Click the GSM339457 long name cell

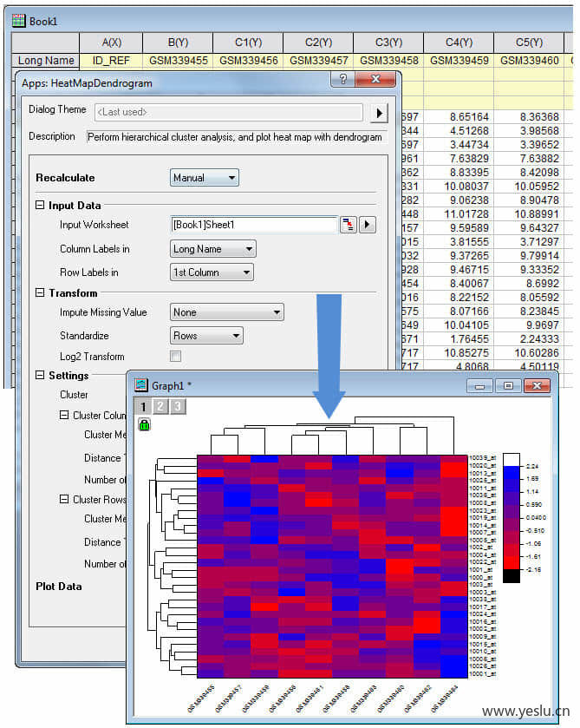click(318, 61)
